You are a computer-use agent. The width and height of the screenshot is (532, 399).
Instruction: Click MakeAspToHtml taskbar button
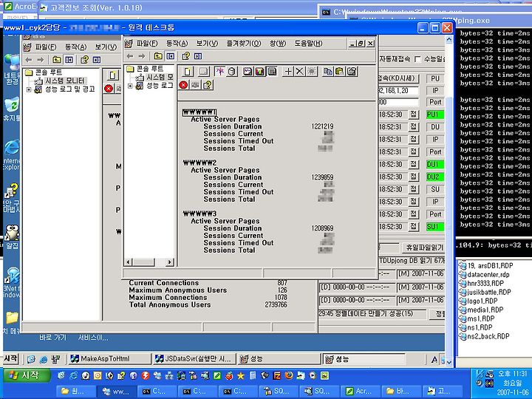(x=109, y=358)
